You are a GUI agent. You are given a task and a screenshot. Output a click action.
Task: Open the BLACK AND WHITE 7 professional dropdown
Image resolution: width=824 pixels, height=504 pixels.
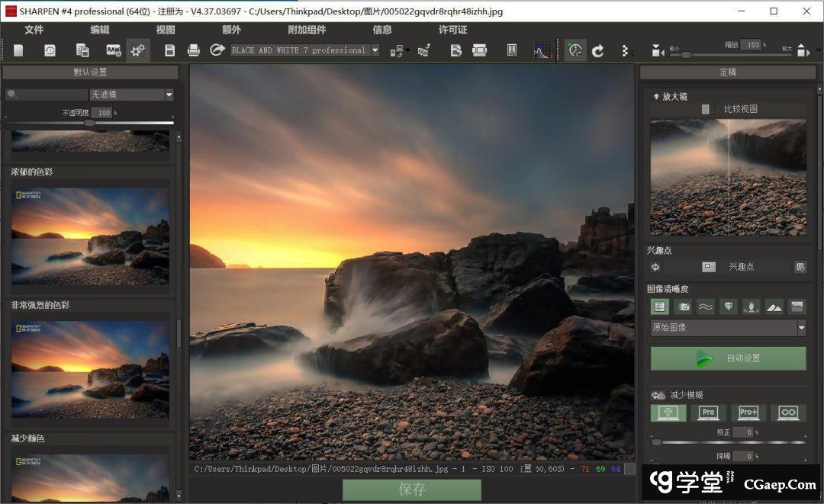pyautogui.click(x=375, y=50)
